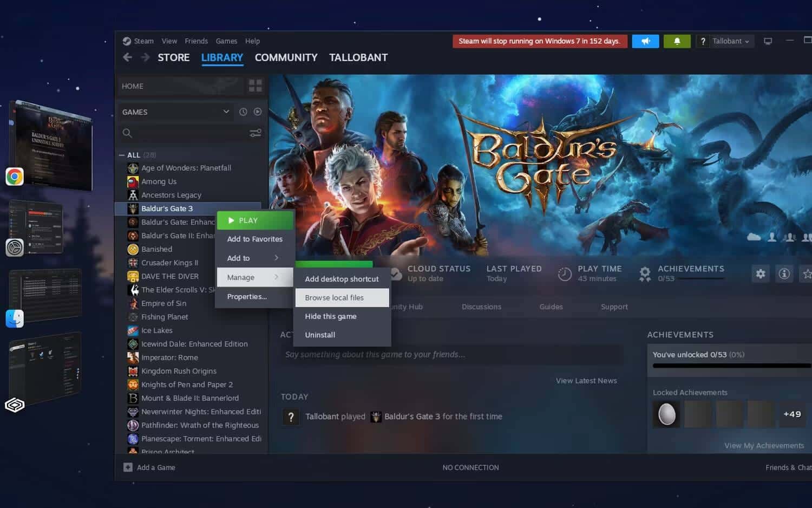Switch to the STORE tab
Viewport: 812px width, 508px height.
173,57
